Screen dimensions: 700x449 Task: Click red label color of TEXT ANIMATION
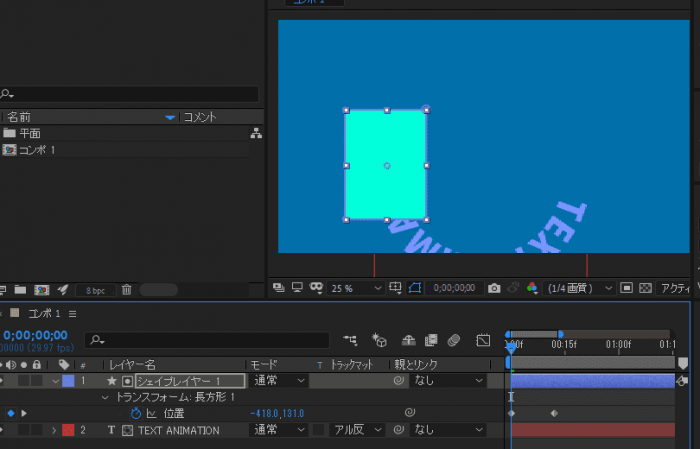click(x=68, y=430)
